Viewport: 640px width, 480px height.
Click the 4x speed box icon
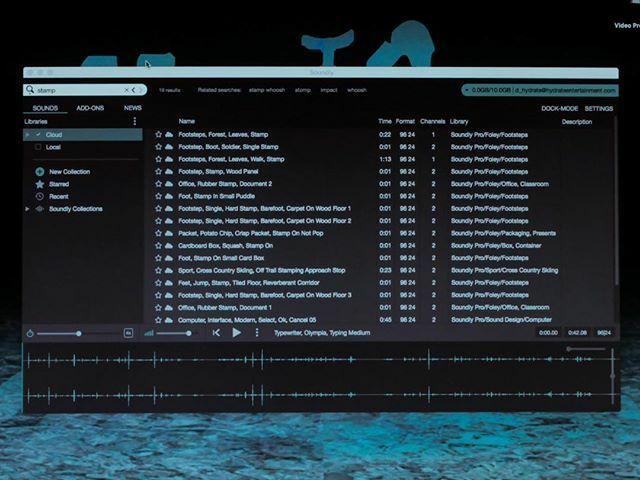128,333
